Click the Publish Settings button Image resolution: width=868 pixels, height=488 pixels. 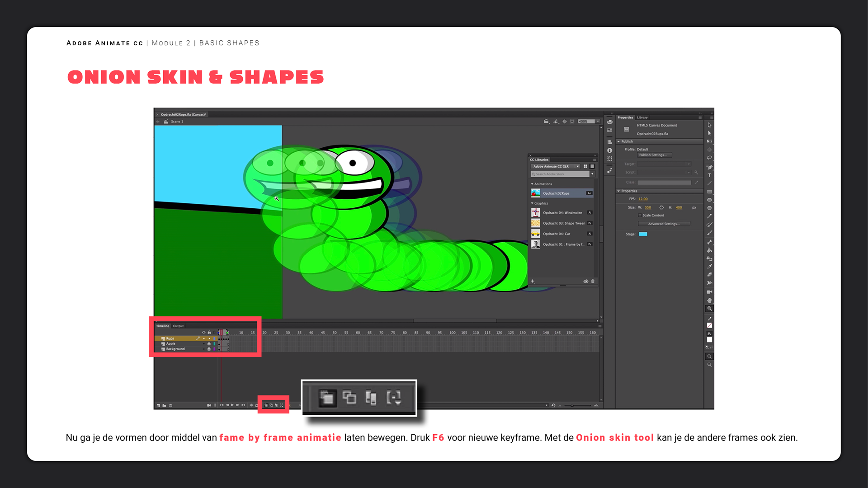pos(654,155)
